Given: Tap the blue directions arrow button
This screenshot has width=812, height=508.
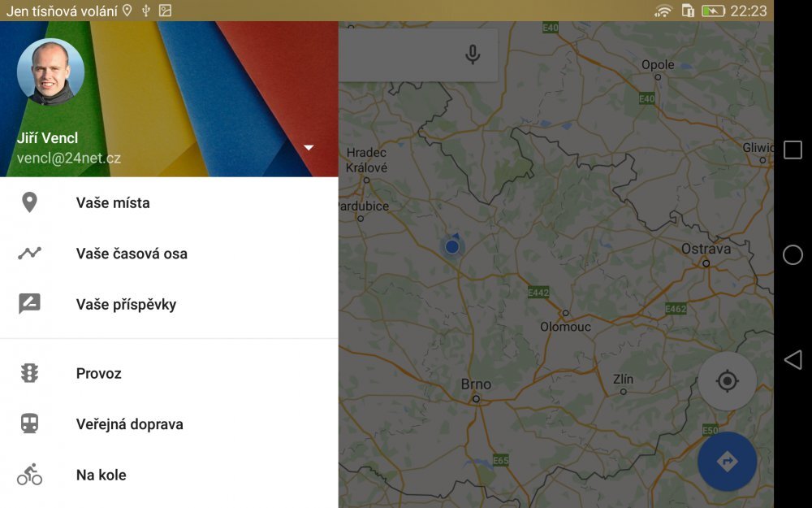Looking at the screenshot, I should click(x=727, y=461).
